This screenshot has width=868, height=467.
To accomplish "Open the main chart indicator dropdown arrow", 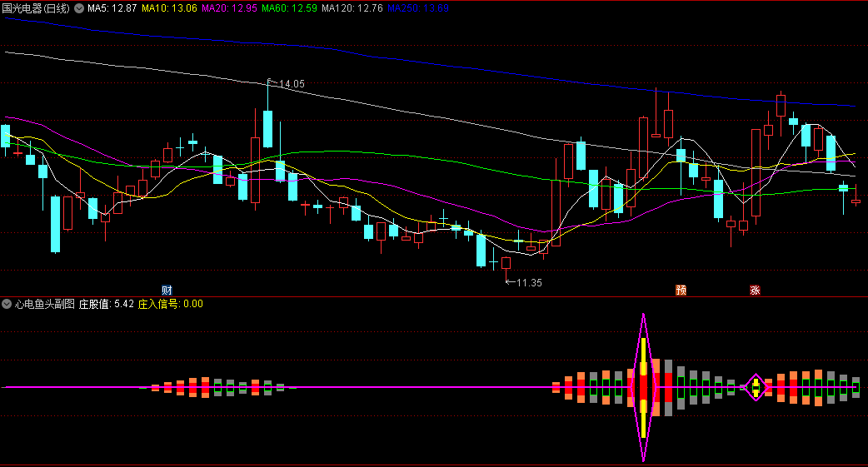I will click(79, 8).
